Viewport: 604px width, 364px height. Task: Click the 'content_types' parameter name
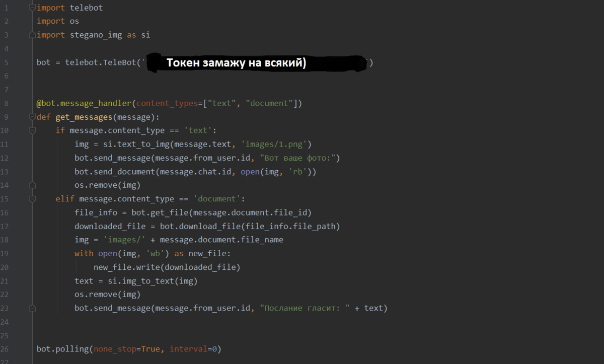tap(168, 103)
